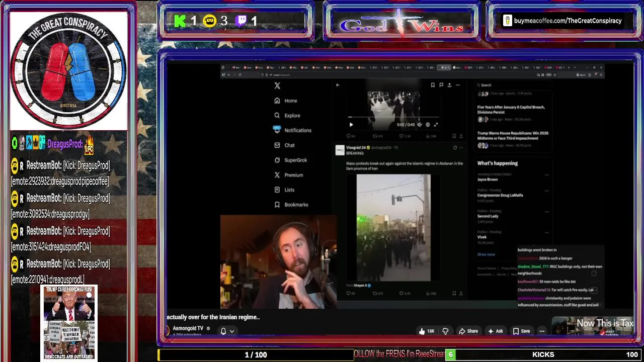
Task: Open Lists in the X sidebar
Action: tap(284, 190)
